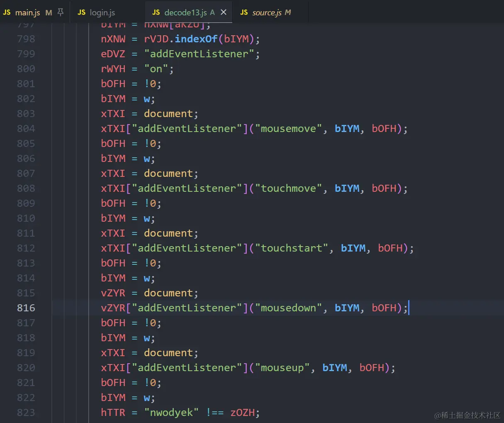Image resolution: width=504 pixels, height=423 pixels.
Task: Click the "on" string on line 800
Action: pos(156,69)
